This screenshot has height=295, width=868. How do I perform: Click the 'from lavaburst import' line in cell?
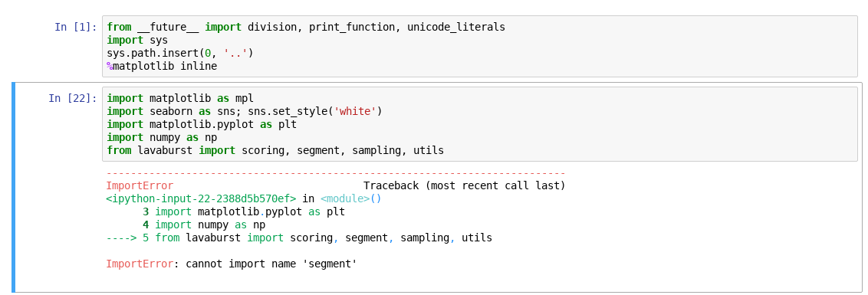[x=275, y=150]
